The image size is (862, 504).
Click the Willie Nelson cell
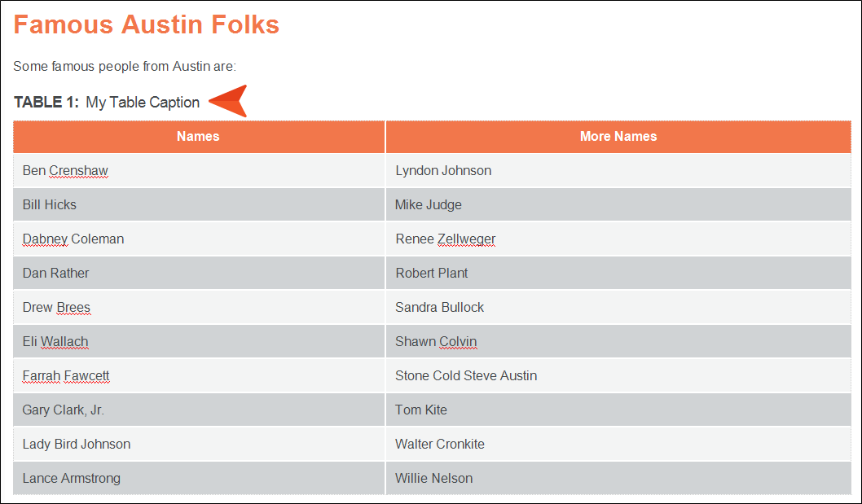pos(618,478)
